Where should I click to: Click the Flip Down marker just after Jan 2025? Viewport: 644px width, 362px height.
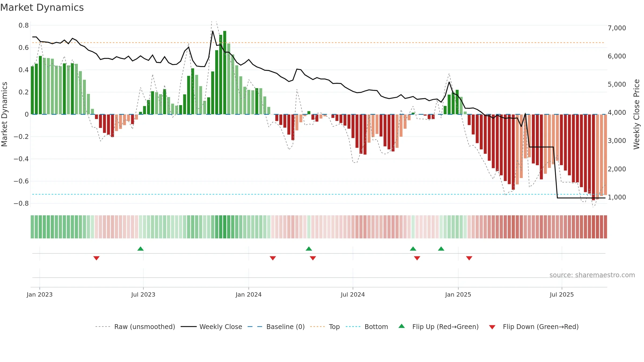pos(469,258)
